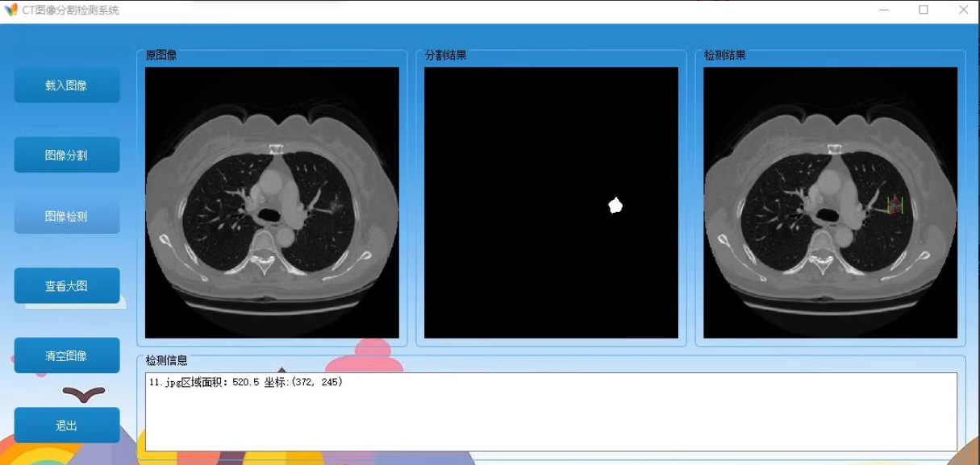Click the 检测信息 text output box
Screen dimensions: 980x465
pyautogui.click(x=551, y=412)
